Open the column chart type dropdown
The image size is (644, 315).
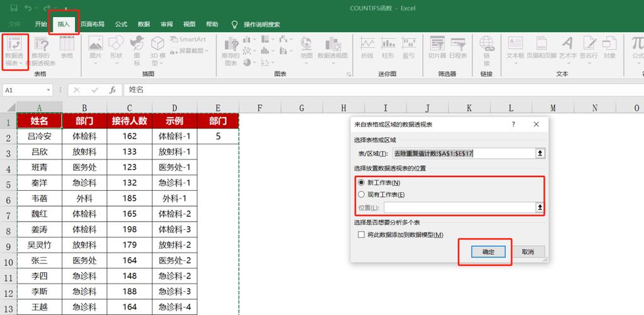[250, 40]
